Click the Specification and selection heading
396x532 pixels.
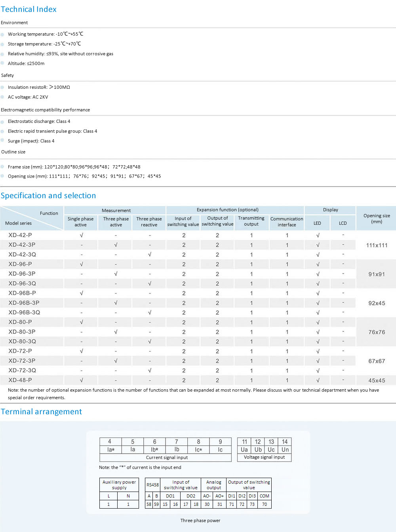point(48,195)
